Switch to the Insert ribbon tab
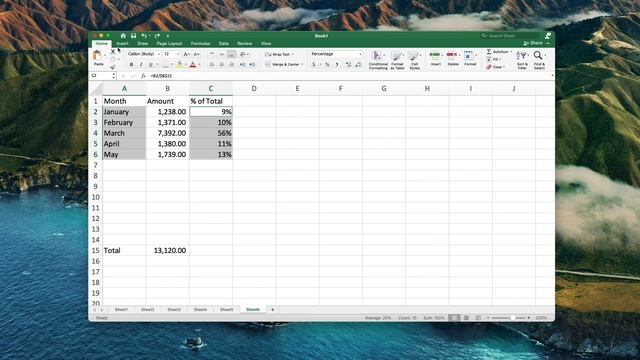The height and width of the screenshot is (360, 640). coord(122,43)
